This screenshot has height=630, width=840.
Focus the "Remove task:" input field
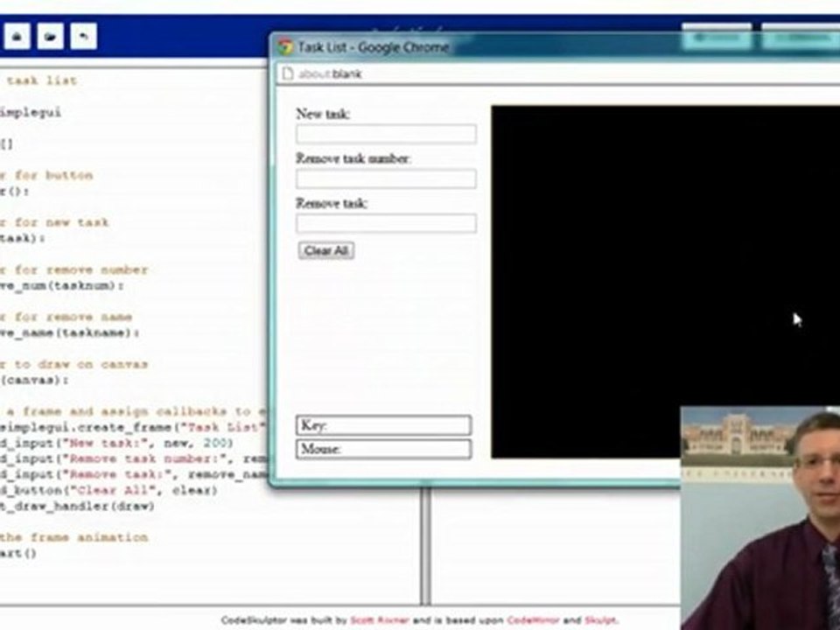[x=386, y=223]
